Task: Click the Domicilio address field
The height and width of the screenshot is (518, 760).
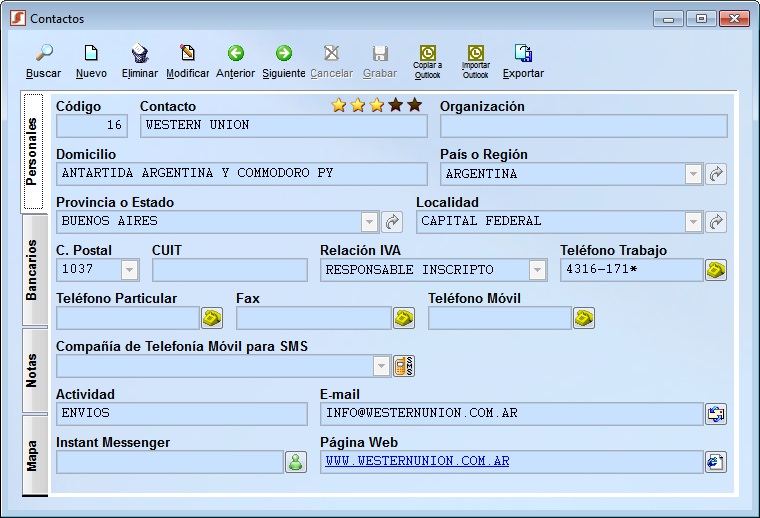Action: click(x=242, y=174)
